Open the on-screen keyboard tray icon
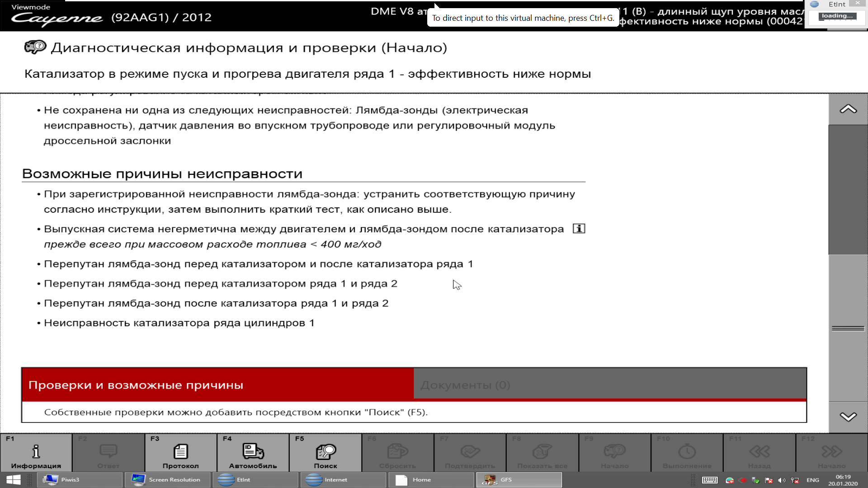The image size is (868, 488). coord(710,480)
